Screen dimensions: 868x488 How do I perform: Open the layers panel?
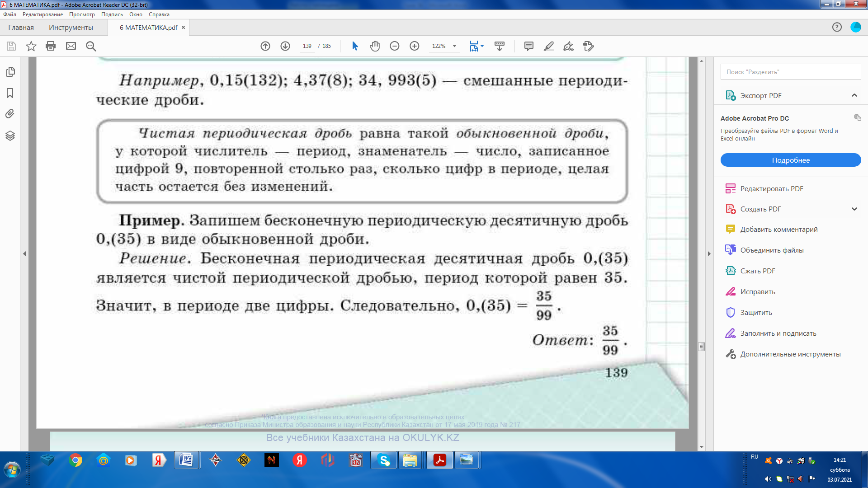click(10, 136)
